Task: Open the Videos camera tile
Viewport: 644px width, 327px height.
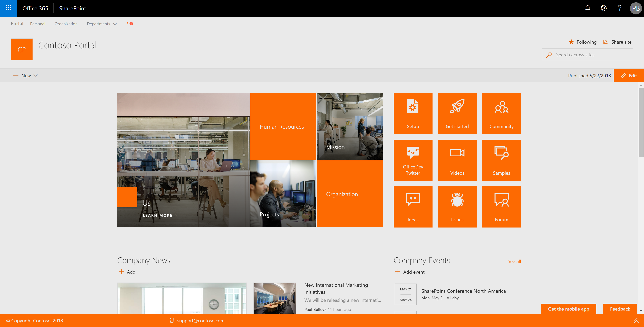Action: [457, 160]
